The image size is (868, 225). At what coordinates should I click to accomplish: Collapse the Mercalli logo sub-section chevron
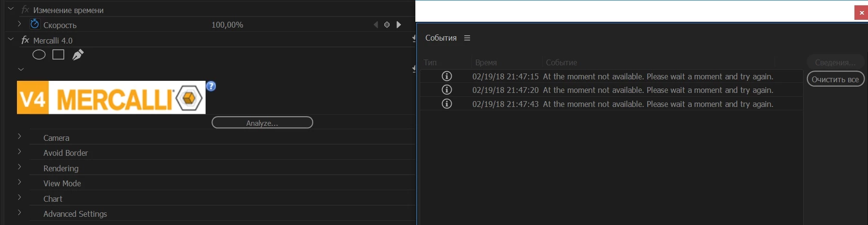tap(21, 69)
